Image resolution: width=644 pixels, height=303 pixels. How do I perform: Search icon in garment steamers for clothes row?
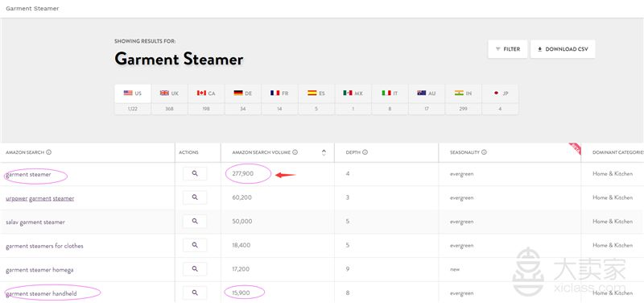pos(195,246)
